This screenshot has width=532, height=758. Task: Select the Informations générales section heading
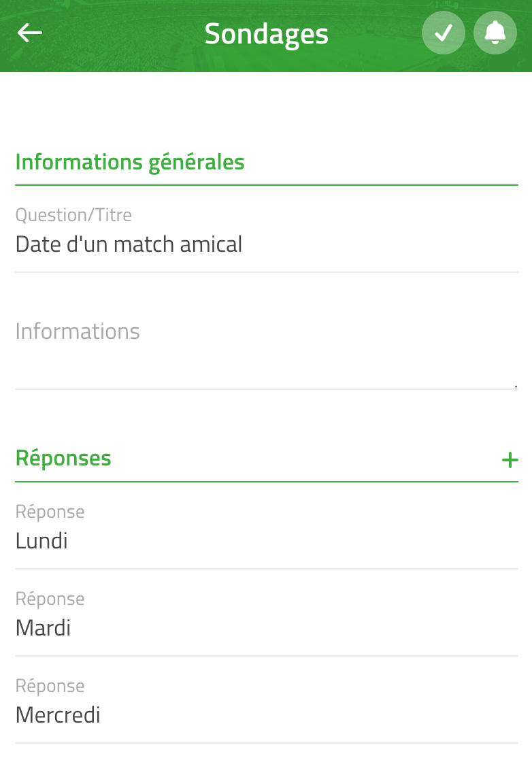coord(130,163)
